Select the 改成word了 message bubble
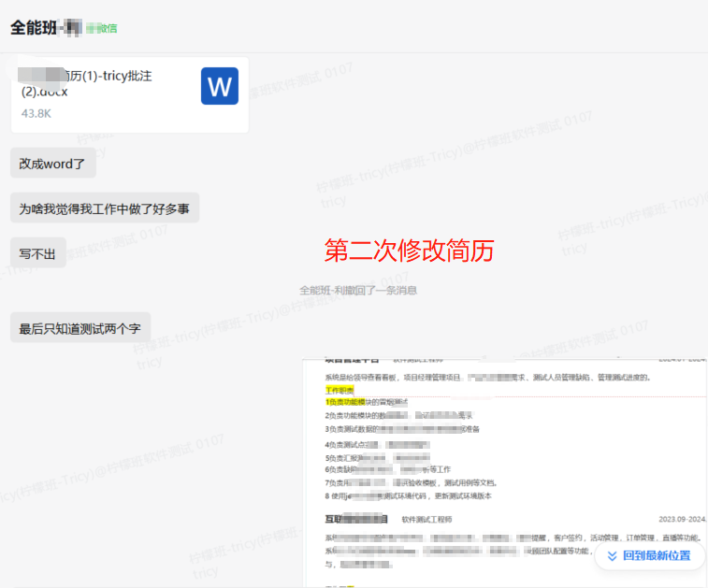The image size is (708, 588). (x=52, y=164)
